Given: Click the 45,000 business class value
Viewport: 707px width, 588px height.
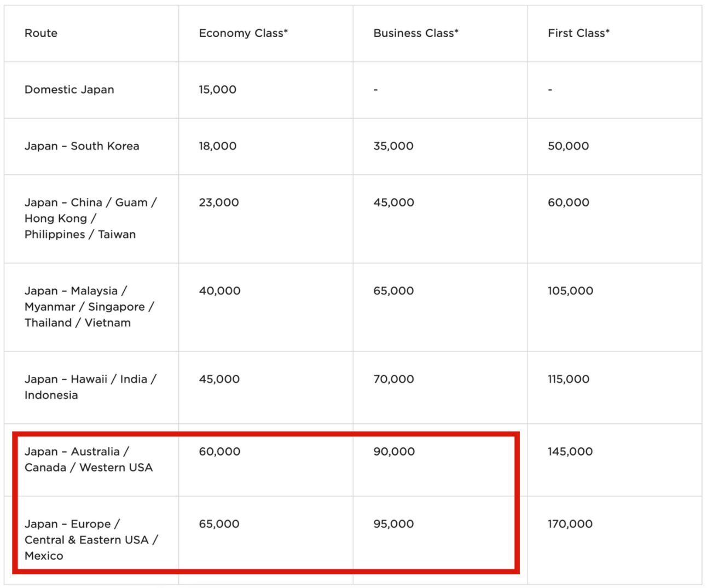Looking at the screenshot, I should coord(394,202).
